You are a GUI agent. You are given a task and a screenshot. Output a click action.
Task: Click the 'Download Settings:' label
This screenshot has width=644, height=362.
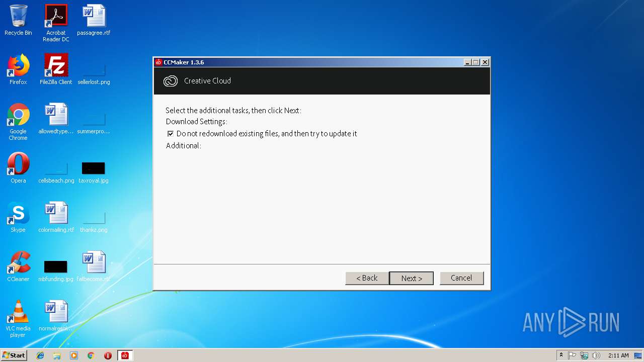point(197,122)
